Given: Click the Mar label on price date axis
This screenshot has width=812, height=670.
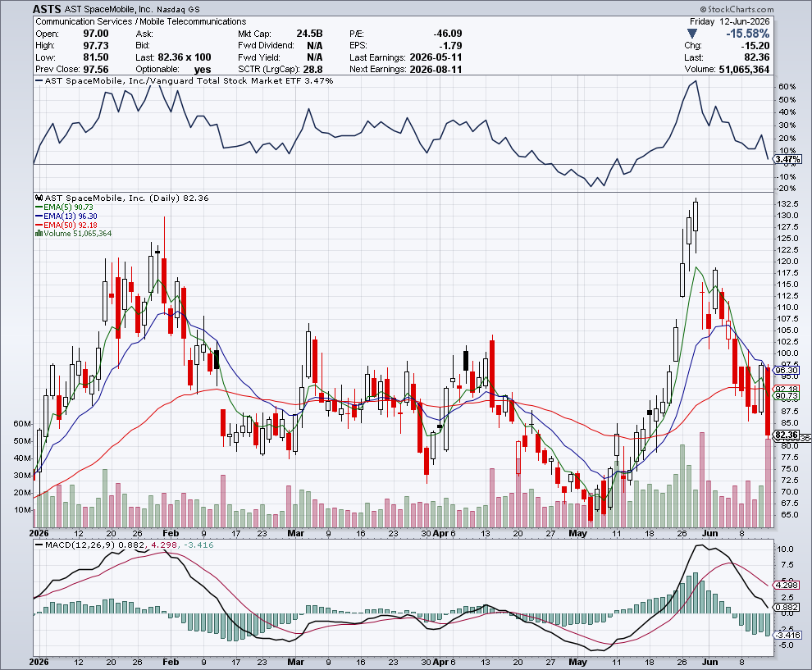Looking at the screenshot, I should (x=296, y=533).
